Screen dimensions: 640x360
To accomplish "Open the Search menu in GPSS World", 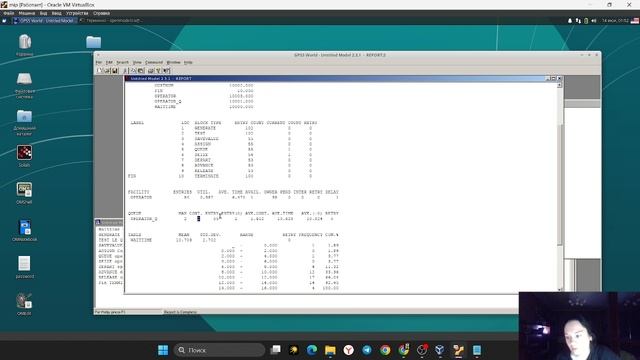I will pos(122,62).
